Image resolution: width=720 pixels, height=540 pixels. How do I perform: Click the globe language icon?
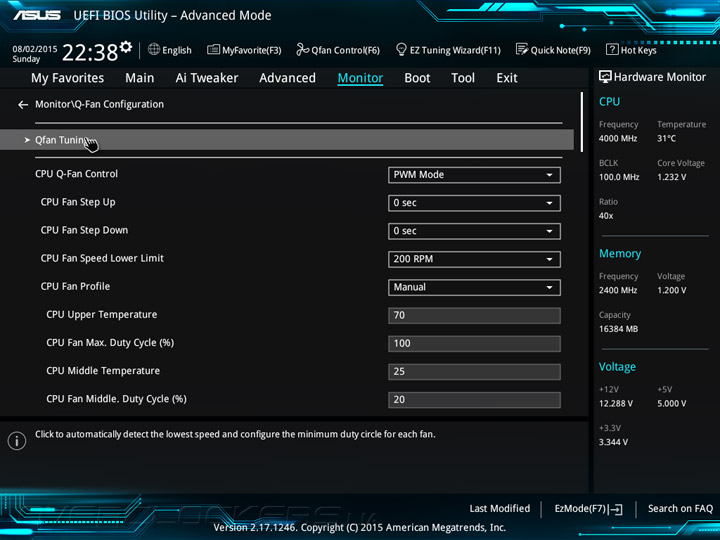[154, 49]
